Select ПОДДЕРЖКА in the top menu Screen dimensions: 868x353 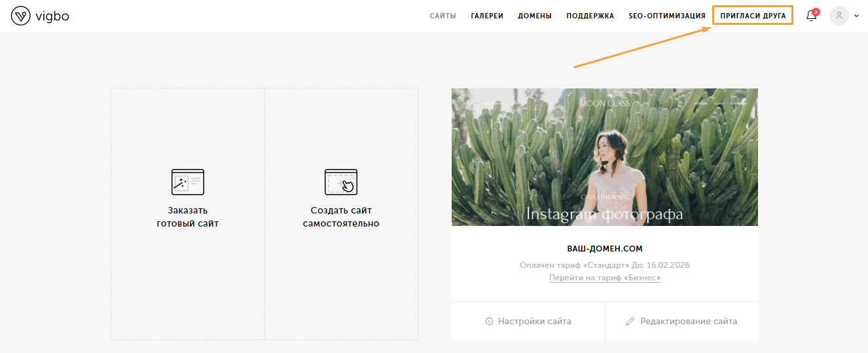tap(590, 16)
